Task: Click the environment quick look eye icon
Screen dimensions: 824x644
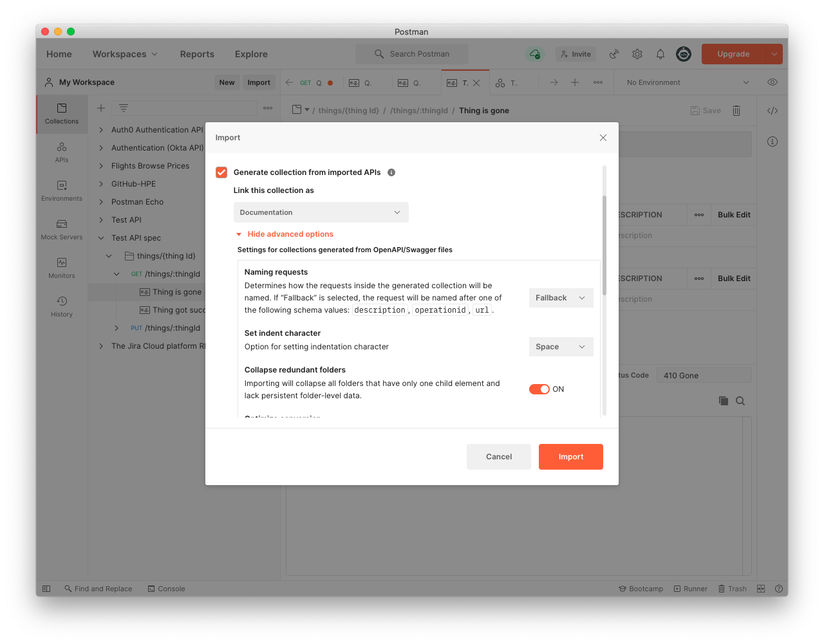Action: tap(772, 82)
